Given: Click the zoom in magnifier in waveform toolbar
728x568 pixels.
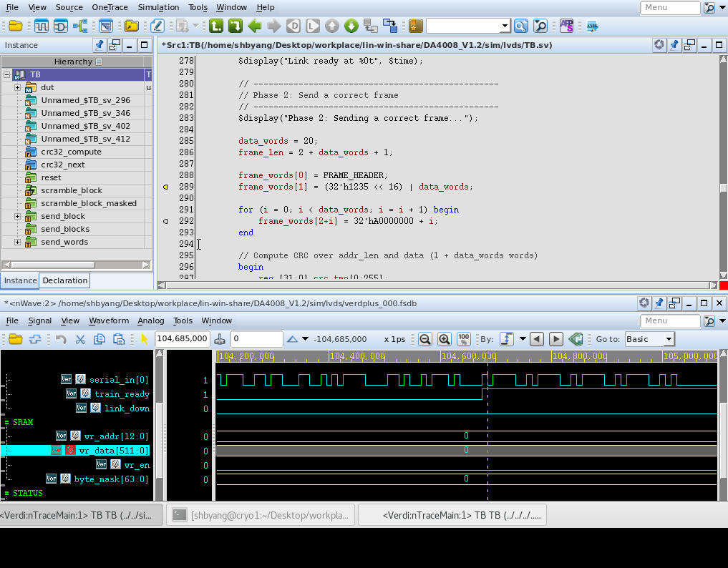Looking at the screenshot, I should point(444,339).
